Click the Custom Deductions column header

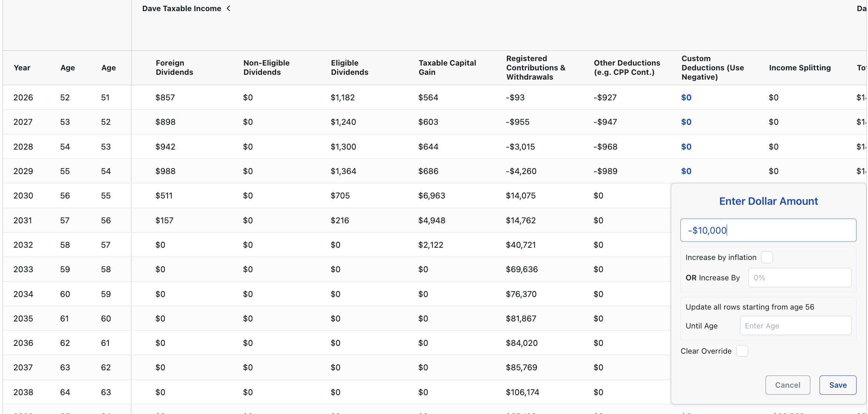[712, 68]
